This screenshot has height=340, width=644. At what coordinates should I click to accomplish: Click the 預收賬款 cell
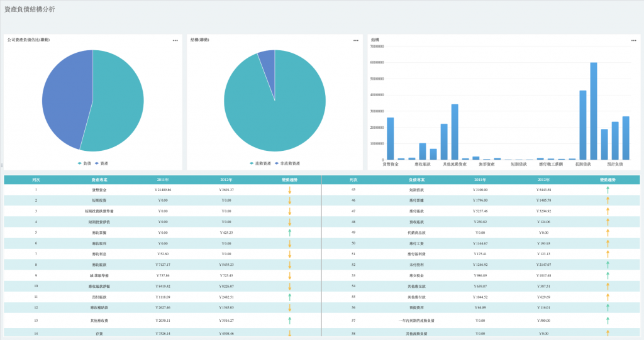416,222
